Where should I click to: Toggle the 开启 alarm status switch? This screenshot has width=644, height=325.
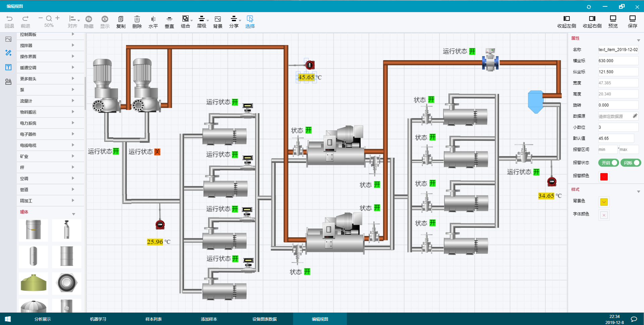pyautogui.click(x=608, y=163)
